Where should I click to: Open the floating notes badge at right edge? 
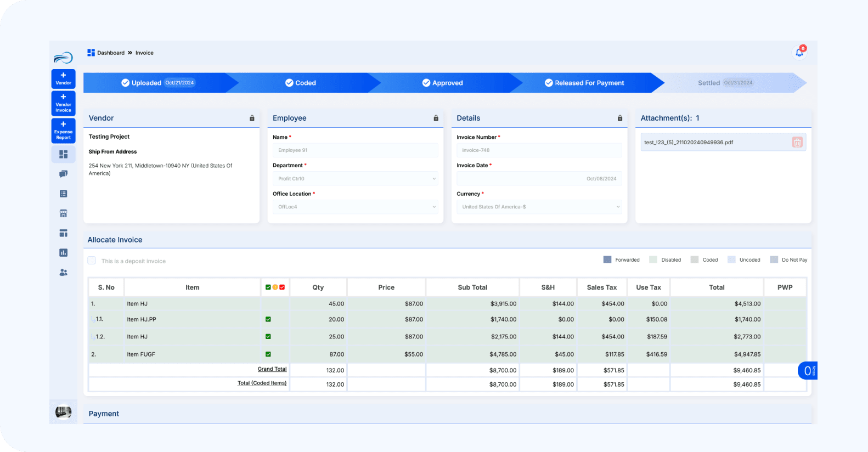click(x=807, y=371)
